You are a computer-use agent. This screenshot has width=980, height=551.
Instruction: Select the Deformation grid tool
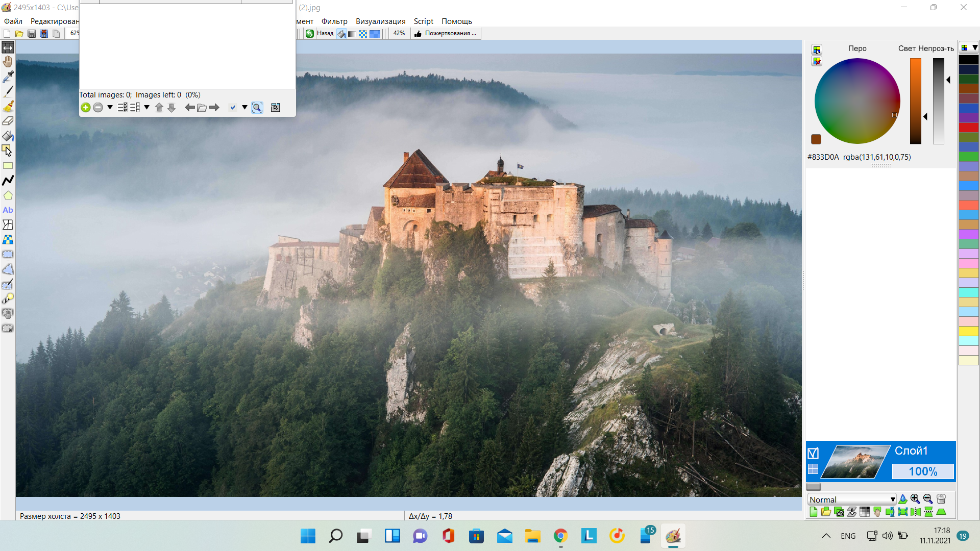click(8, 225)
